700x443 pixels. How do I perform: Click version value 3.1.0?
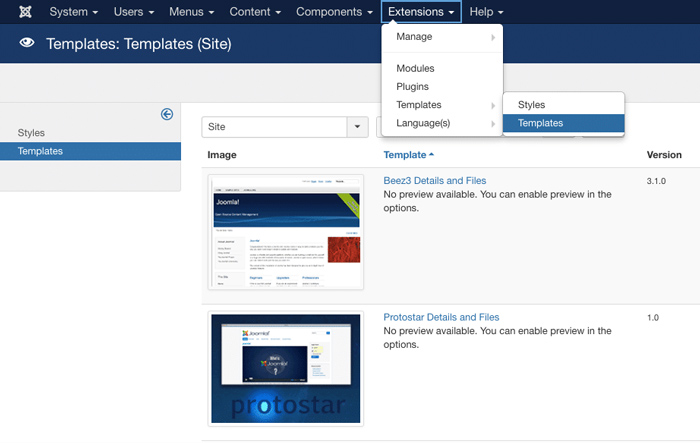[x=656, y=181]
